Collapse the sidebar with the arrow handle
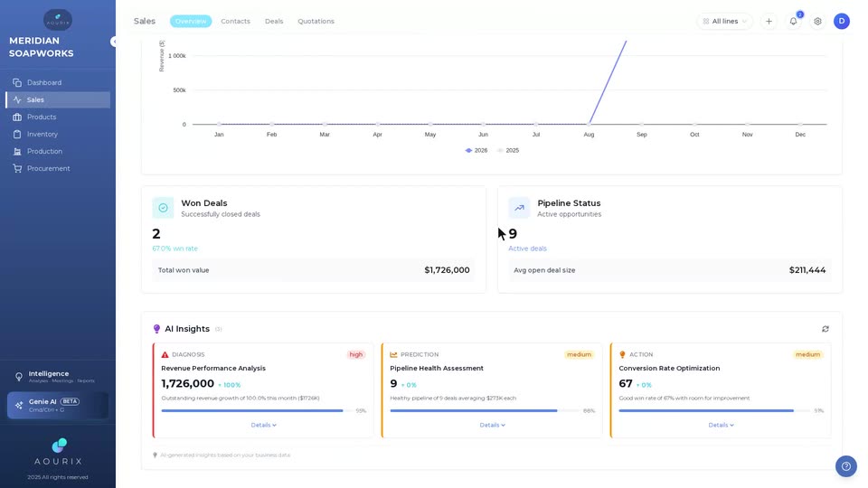Screen dimensions: 868x488 114,42
